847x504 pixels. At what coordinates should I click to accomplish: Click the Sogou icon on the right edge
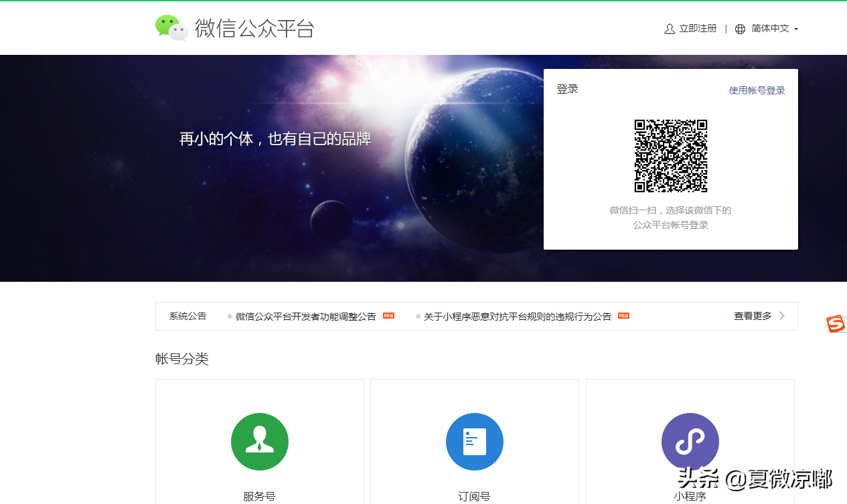tap(836, 324)
